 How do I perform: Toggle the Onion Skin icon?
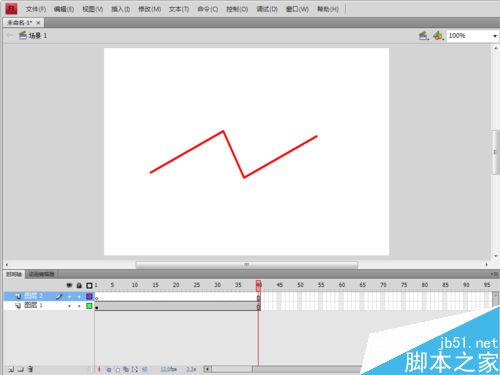point(109,369)
